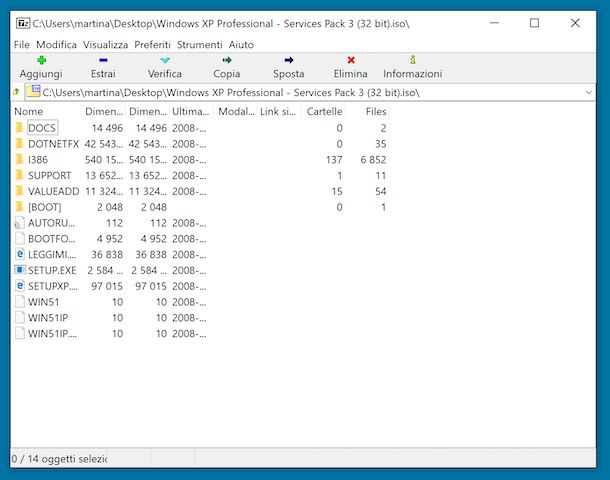Screen dimensions: 610x480
Task: Select the DOTNETFX folder name
Action: pyautogui.click(x=53, y=144)
